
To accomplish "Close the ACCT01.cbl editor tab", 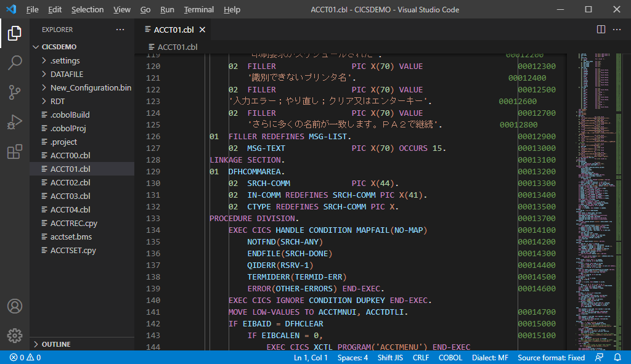I will [202, 30].
